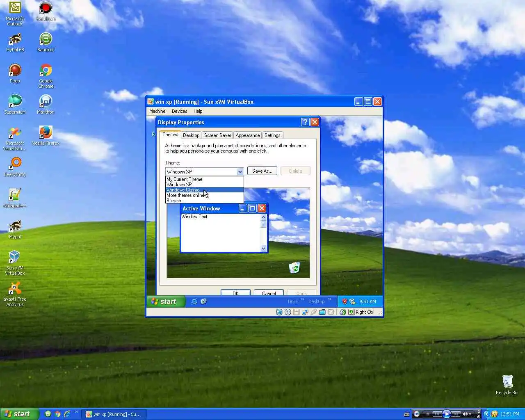Click the Right Ctrl host key indicator
The height and width of the screenshot is (420, 525).
point(361,312)
